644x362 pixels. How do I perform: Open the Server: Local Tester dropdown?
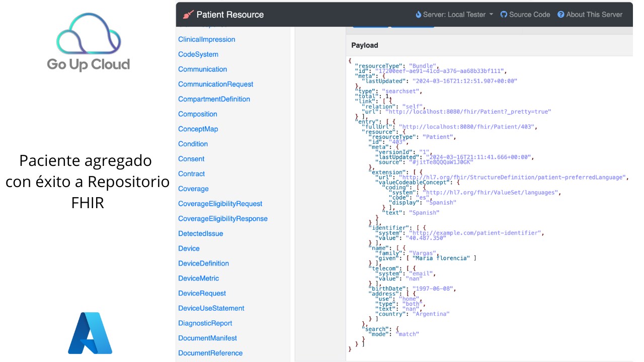pos(454,15)
